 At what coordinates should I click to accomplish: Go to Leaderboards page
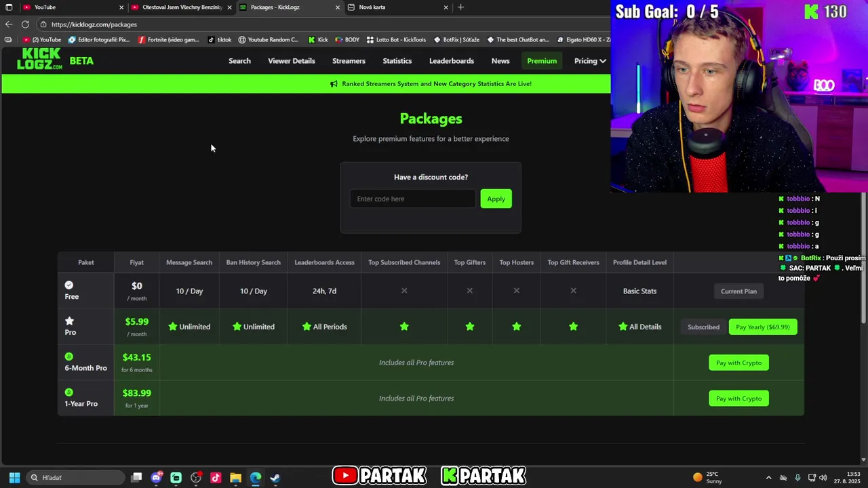click(x=452, y=61)
